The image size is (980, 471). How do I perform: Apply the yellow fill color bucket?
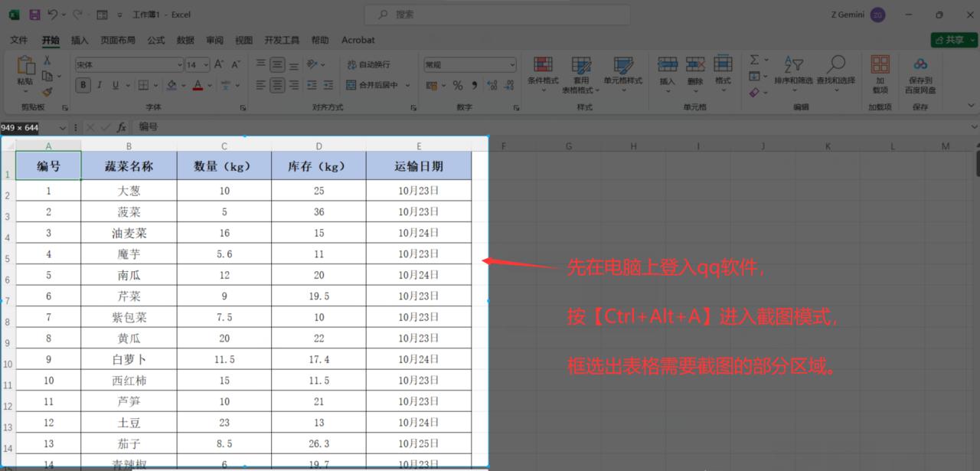coord(171,85)
